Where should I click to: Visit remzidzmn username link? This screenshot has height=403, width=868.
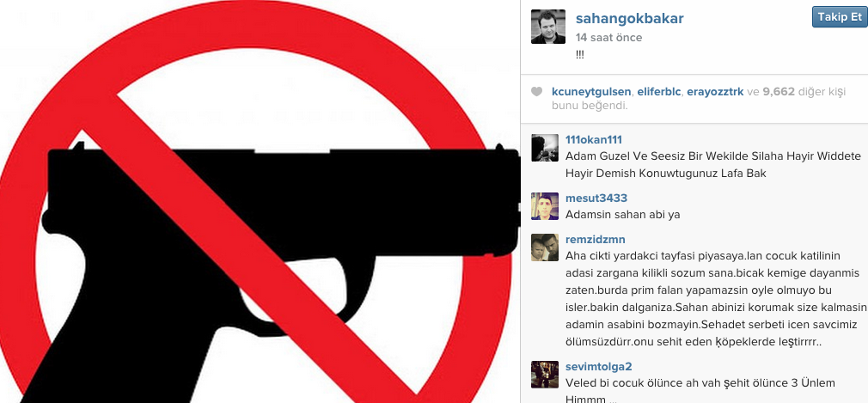click(x=595, y=240)
